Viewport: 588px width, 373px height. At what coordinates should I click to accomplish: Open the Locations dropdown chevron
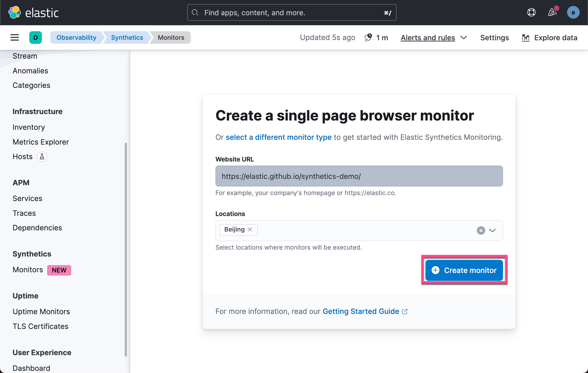point(493,230)
